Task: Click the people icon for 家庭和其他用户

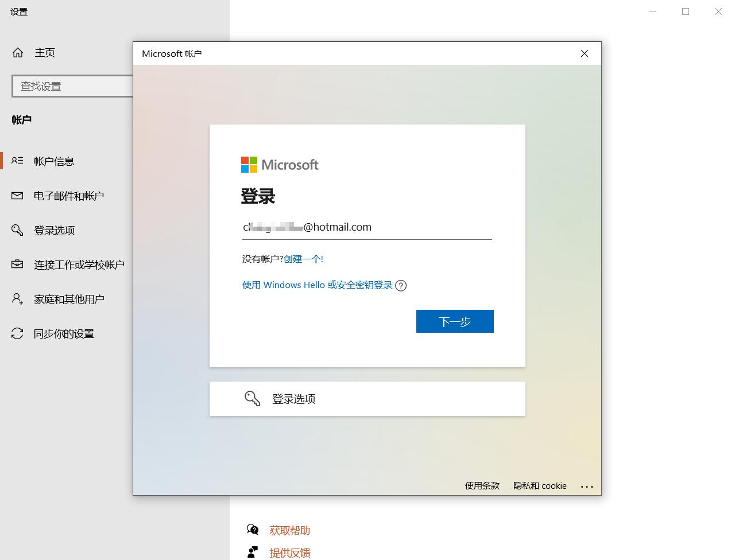Action: click(16, 299)
